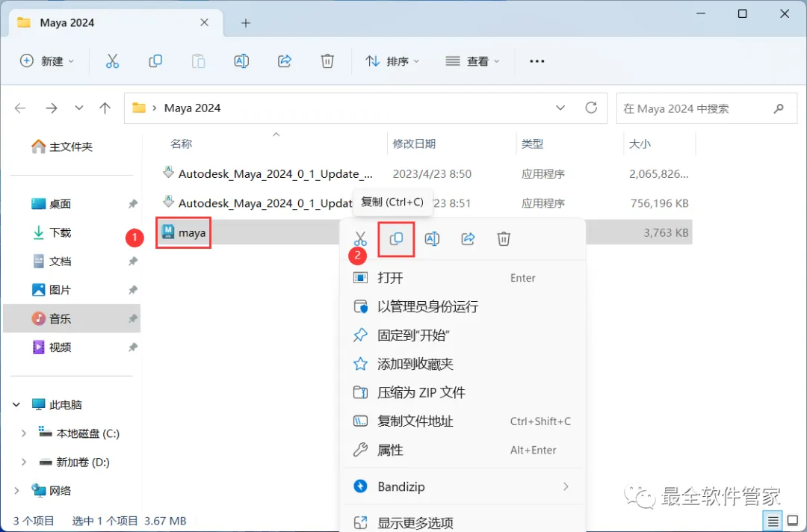Click the search magnifier icon

click(779, 108)
